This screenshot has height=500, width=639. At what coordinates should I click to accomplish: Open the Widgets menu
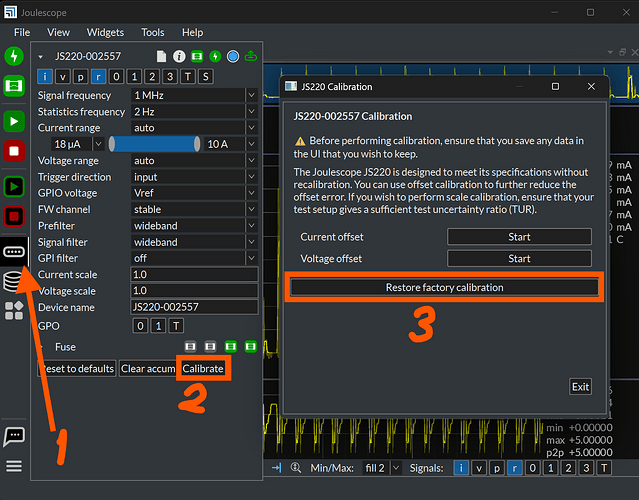tap(105, 32)
